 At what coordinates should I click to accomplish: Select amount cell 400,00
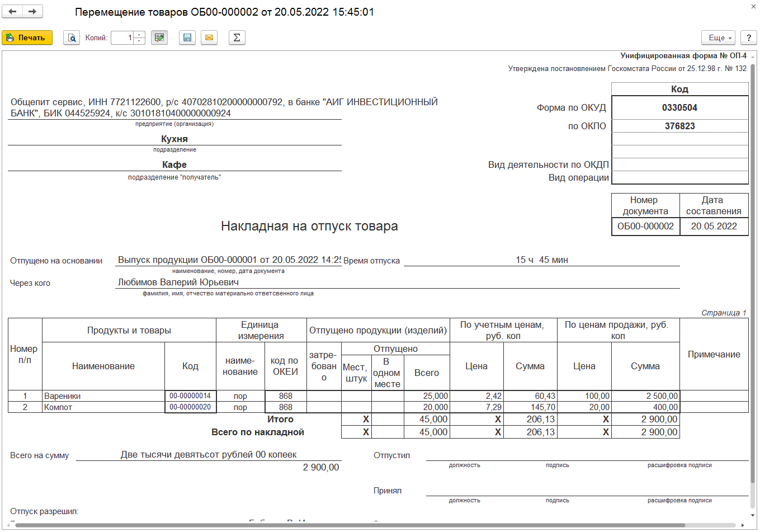pos(645,407)
